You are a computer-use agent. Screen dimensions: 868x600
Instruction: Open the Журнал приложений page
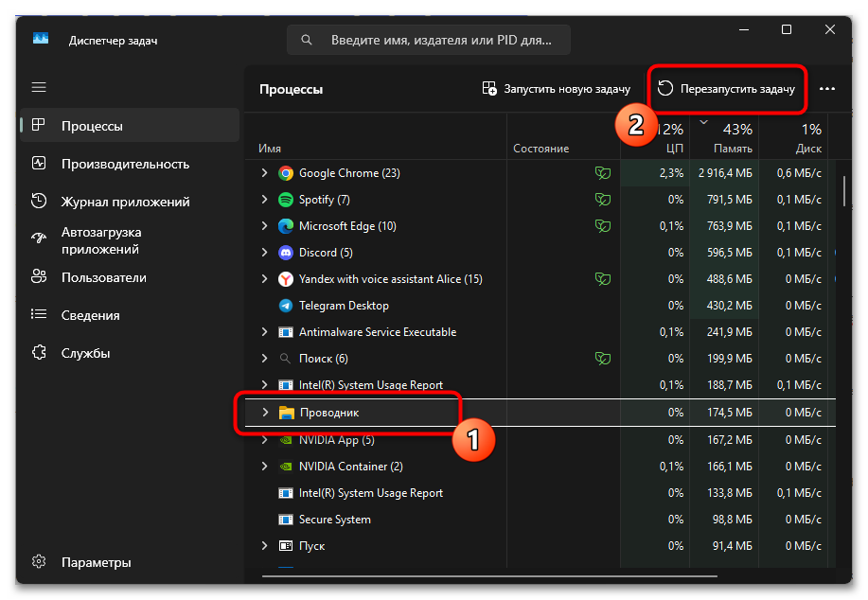[130, 202]
